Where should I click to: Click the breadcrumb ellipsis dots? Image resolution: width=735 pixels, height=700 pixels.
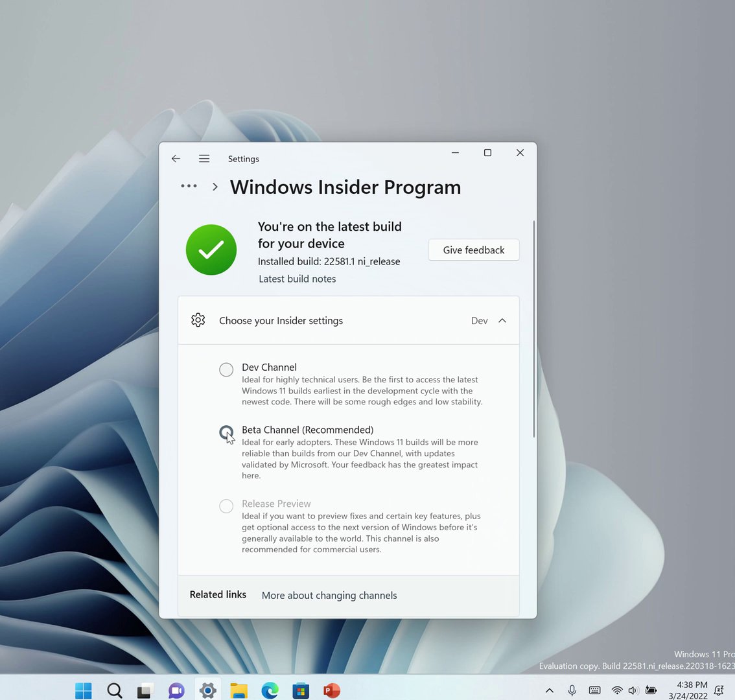pos(189,186)
